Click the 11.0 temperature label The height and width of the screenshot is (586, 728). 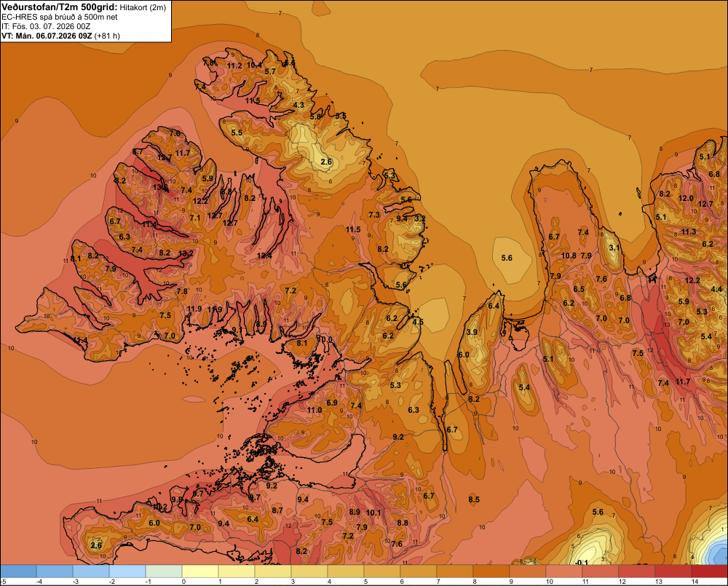[x=314, y=410]
